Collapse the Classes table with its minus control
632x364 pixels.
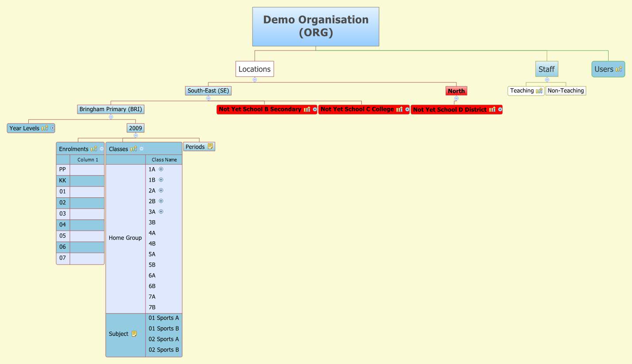[141, 149]
